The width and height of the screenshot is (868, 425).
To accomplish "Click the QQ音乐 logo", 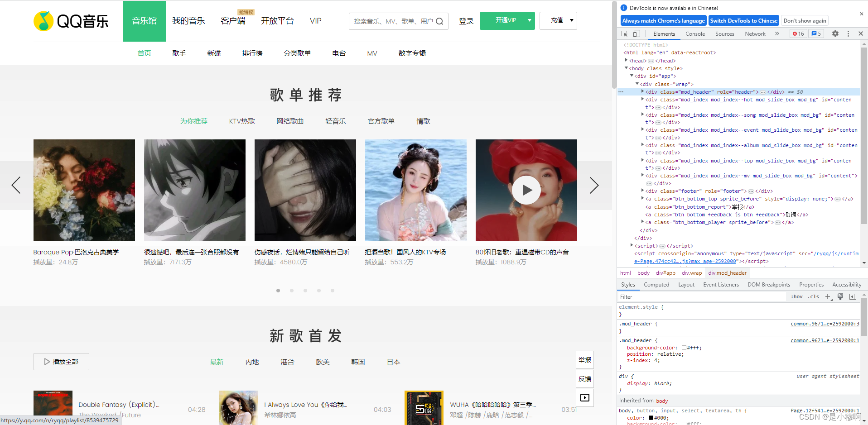I will [x=71, y=21].
